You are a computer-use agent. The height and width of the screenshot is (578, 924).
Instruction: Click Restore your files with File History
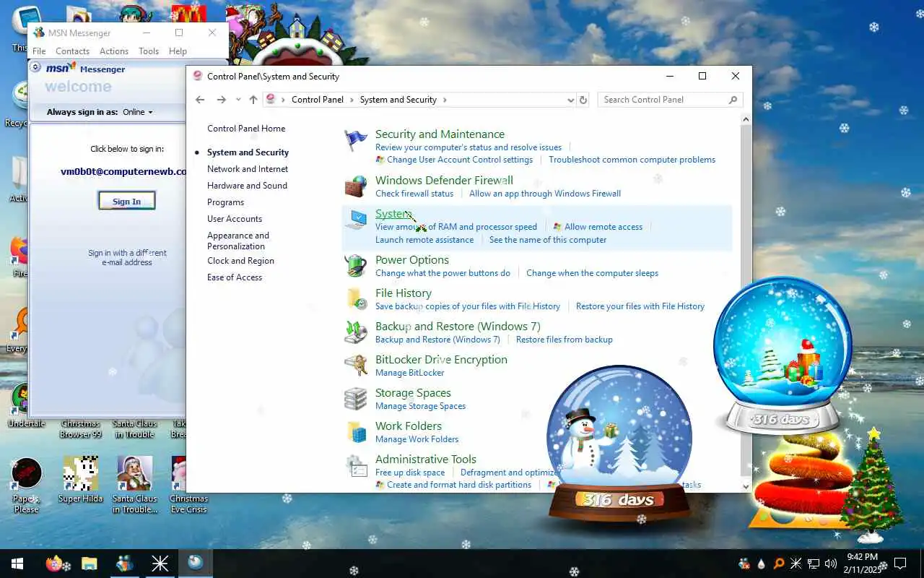click(x=640, y=306)
